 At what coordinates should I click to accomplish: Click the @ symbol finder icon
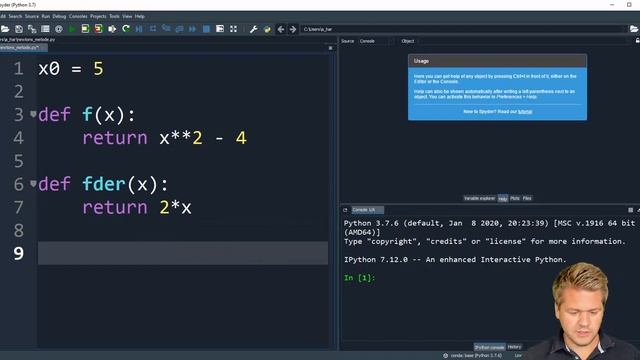pos(59,29)
